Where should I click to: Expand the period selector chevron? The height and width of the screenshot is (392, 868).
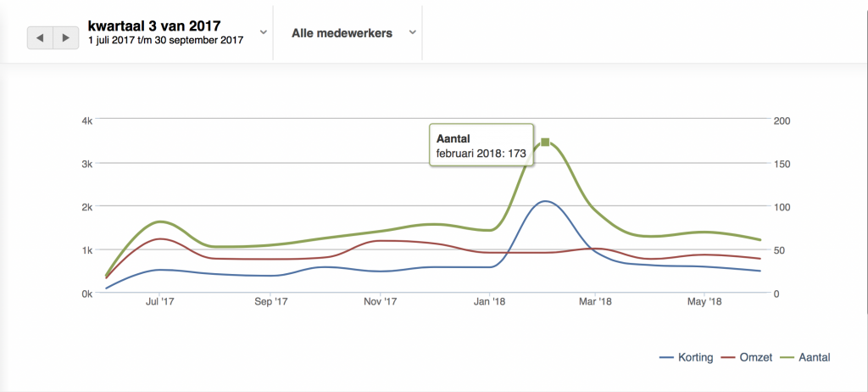coord(263,32)
